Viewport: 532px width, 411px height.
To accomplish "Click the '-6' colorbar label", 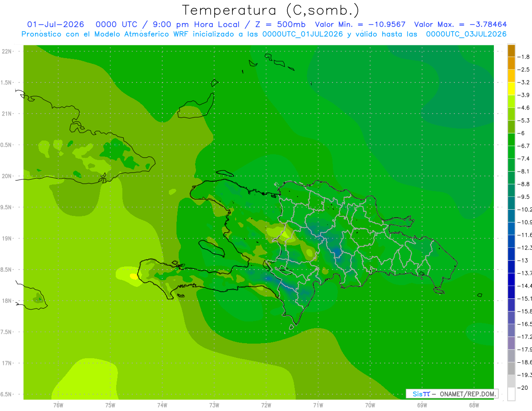I will 522,133.
